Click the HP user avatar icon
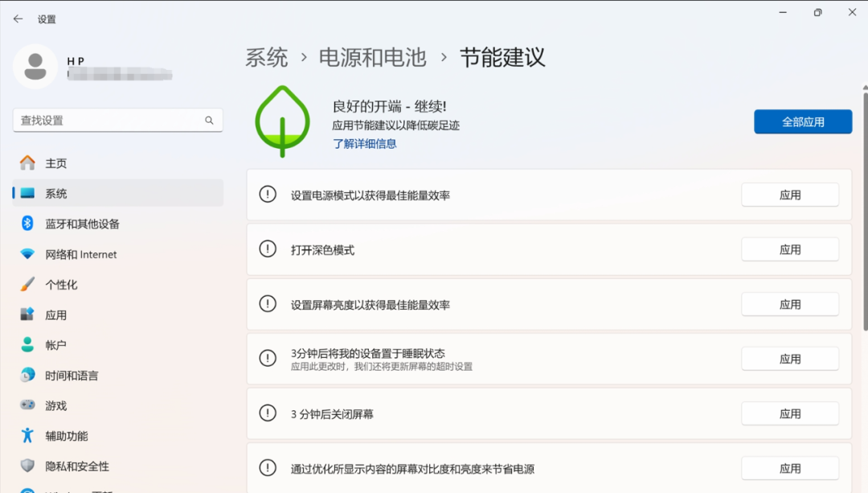868x493 pixels. pyautogui.click(x=35, y=67)
